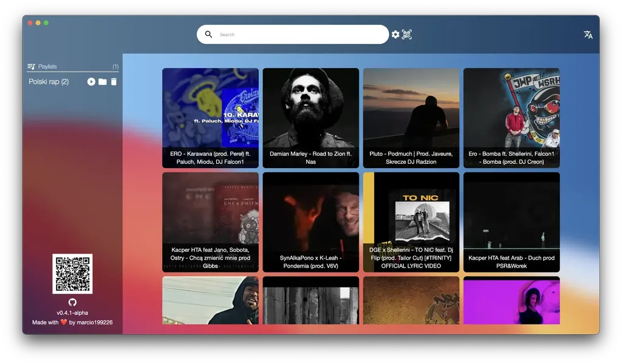Open the language translate icon
Image resolution: width=622 pixels, height=364 pixels.
588,35
